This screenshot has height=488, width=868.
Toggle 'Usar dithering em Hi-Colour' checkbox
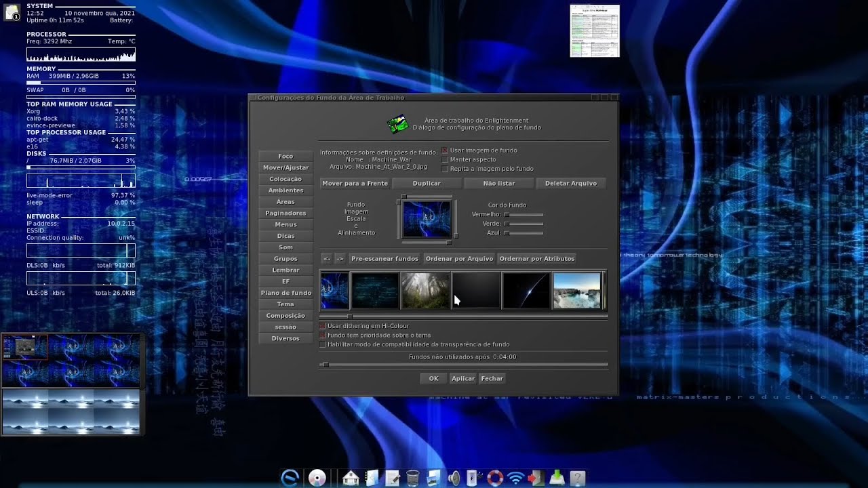pos(323,326)
